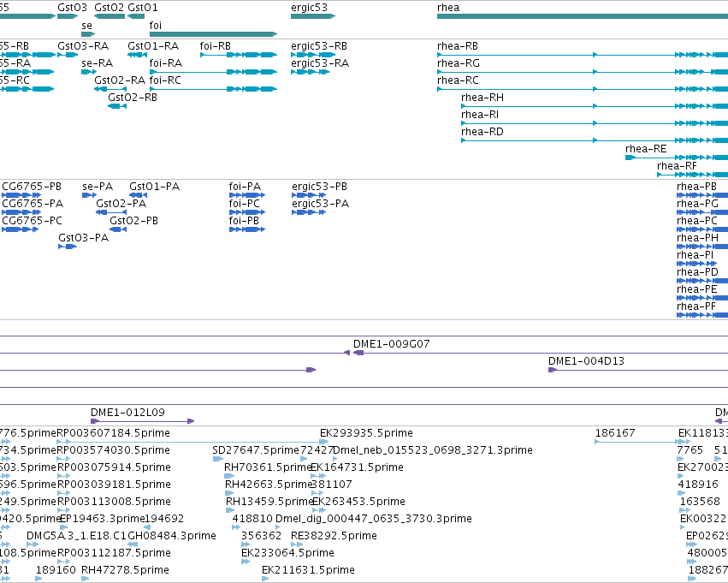Image resolution: width=728 pixels, height=583 pixels.
Task: Click the GstO3-RA transcript
Action: click(x=68, y=55)
